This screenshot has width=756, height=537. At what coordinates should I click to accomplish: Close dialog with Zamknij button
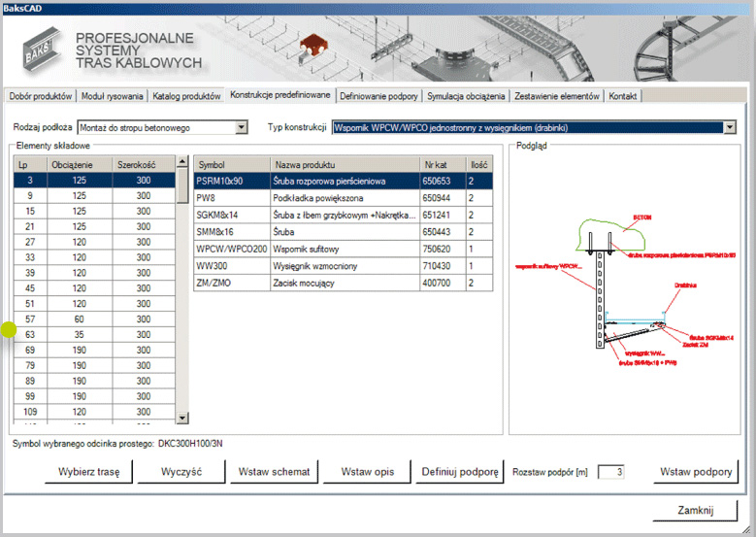pos(695,511)
